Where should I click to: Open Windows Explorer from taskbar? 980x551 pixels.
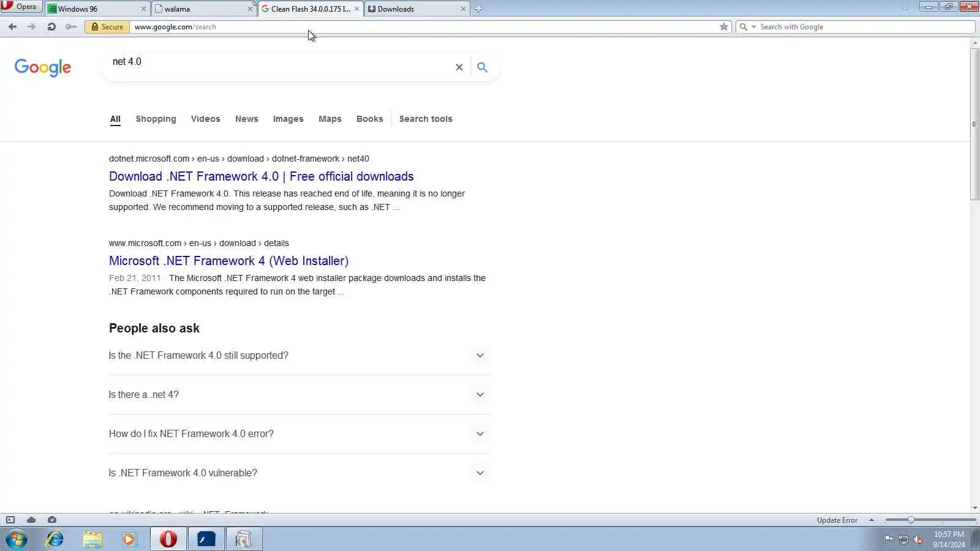(x=92, y=539)
